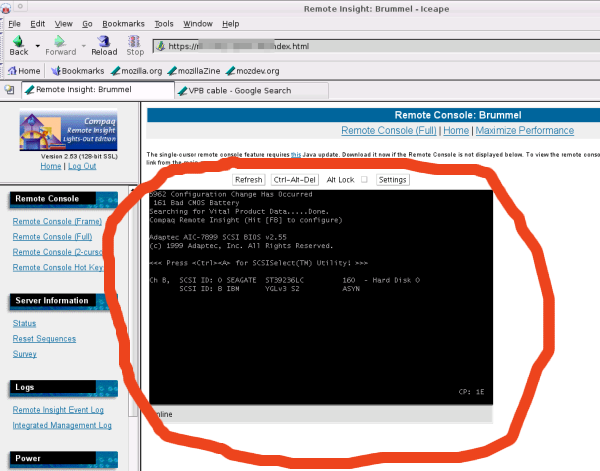Open the View menu
Viewport: 600px width, 471px height.
(63, 24)
